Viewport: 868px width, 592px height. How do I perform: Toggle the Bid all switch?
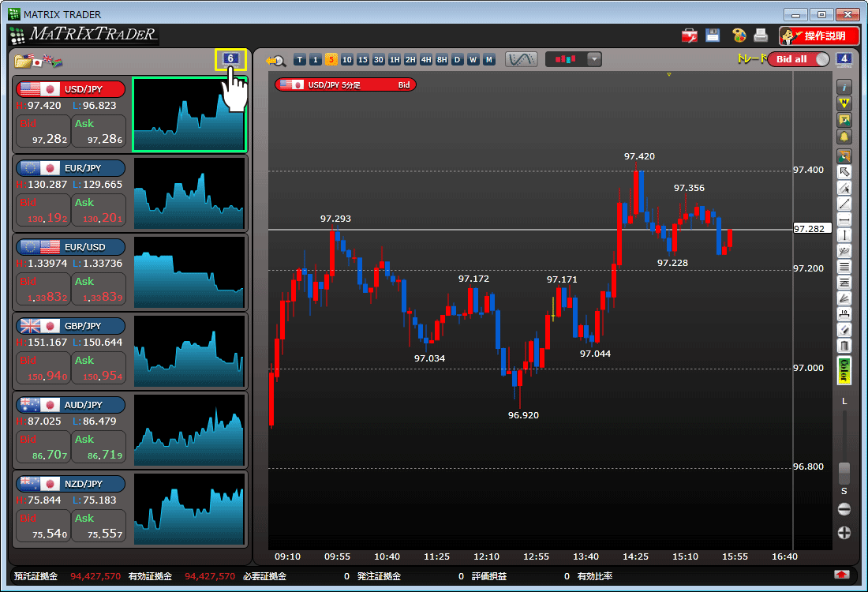(799, 59)
